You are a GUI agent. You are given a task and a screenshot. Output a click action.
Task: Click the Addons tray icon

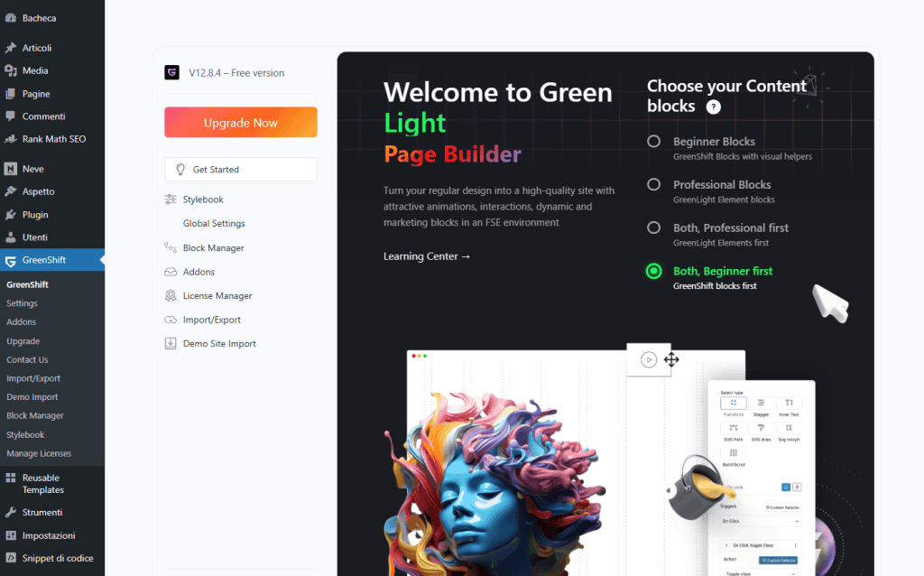point(171,272)
